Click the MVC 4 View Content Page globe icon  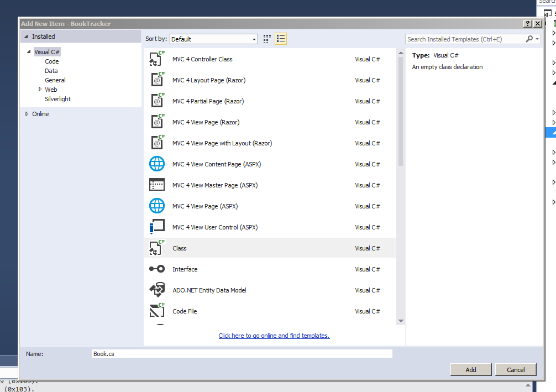157,164
